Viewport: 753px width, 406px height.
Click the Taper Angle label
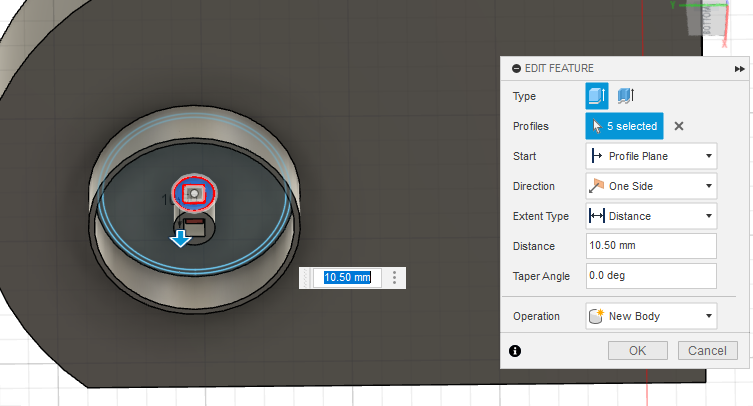pos(541,276)
